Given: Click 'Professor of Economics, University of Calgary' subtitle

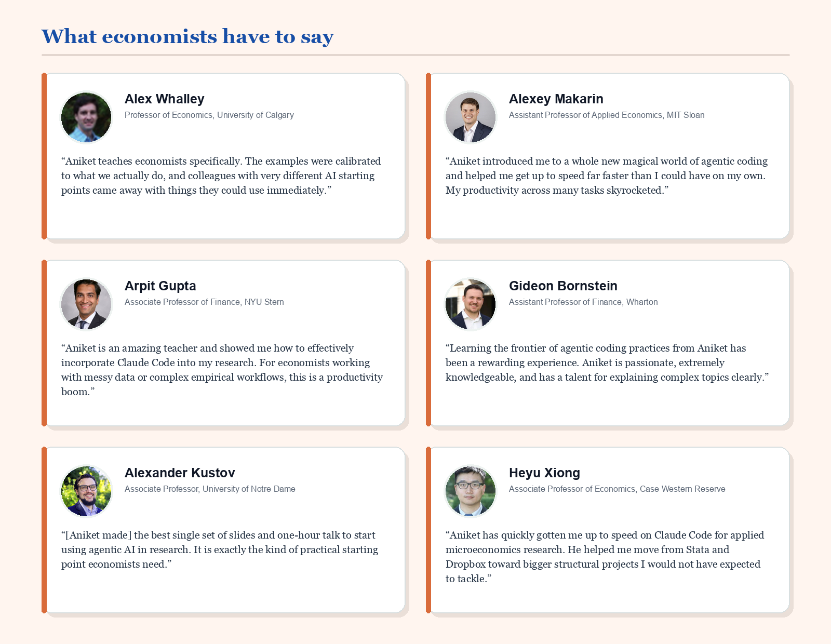Looking at the screenshot, I should 209,115.
